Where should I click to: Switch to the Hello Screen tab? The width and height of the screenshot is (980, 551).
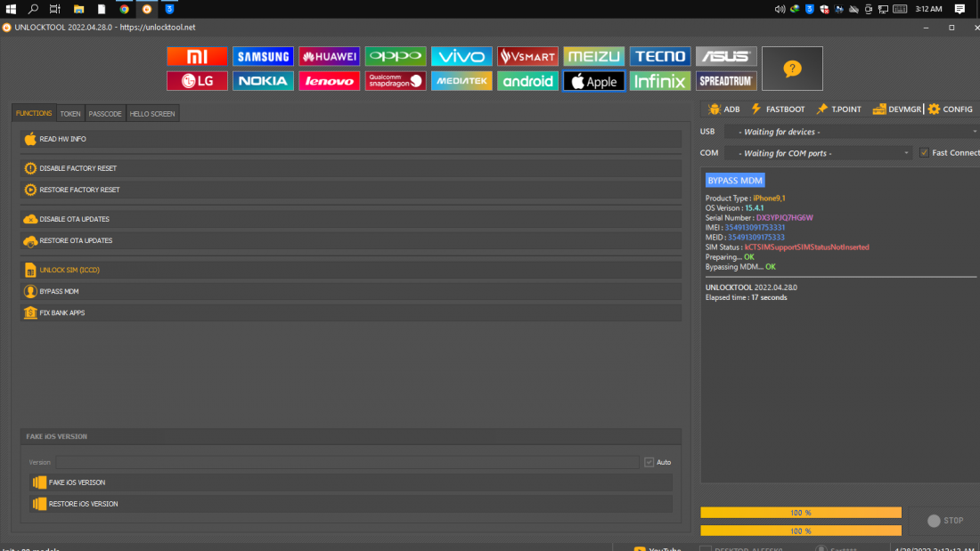151,114
